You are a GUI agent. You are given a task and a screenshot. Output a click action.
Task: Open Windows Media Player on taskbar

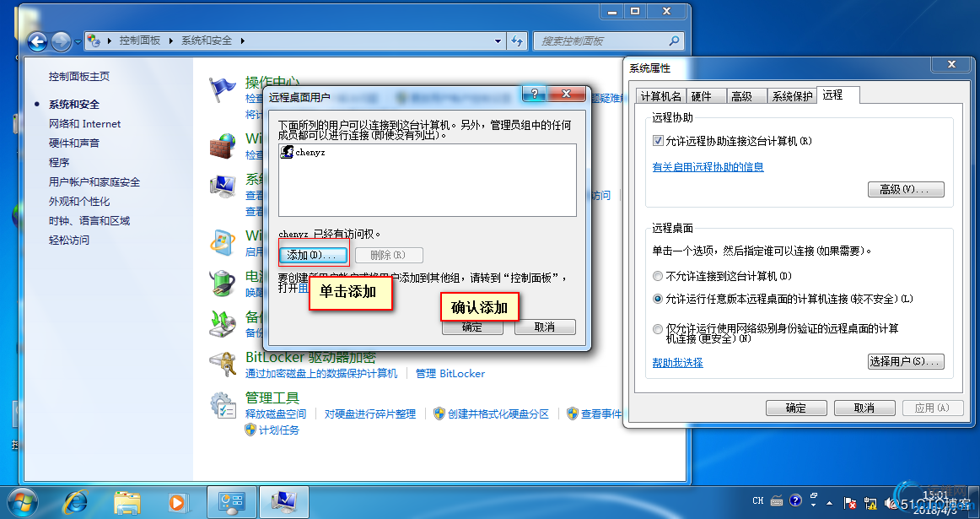point(177,502)
